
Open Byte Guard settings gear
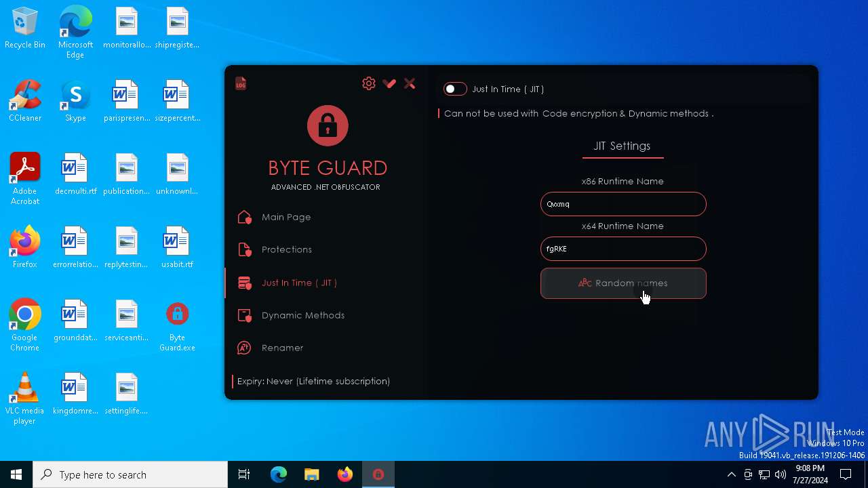click(x=369, y=83)
